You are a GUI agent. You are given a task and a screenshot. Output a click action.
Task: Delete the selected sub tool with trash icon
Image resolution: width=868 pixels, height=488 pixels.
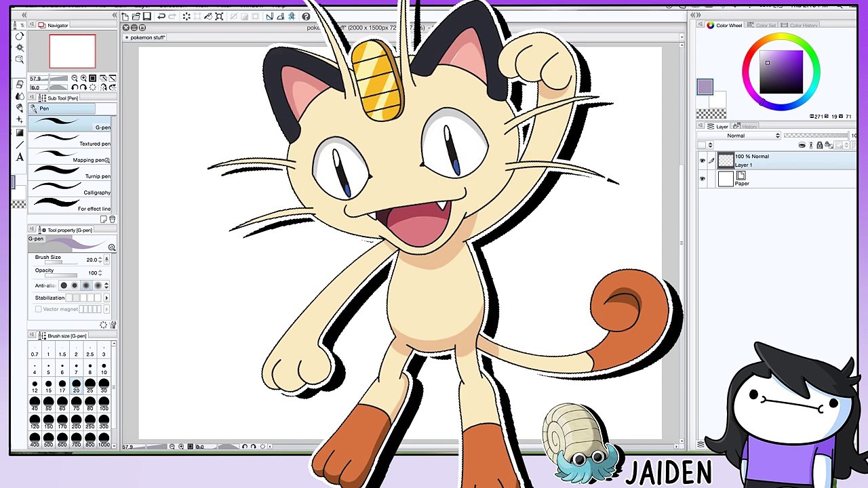pos(112,219)
